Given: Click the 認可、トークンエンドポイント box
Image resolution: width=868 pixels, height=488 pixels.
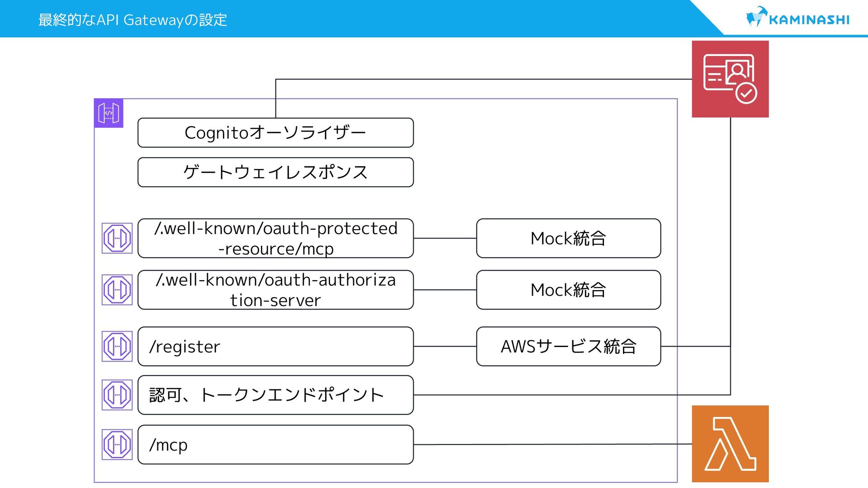Looking at the screenshot, I should (275, 395).
